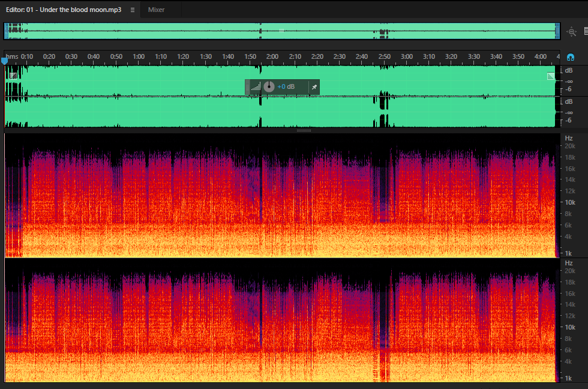Click the Hz label of the lower spectrogram
The image size is (588, 389).
(569, 263)
